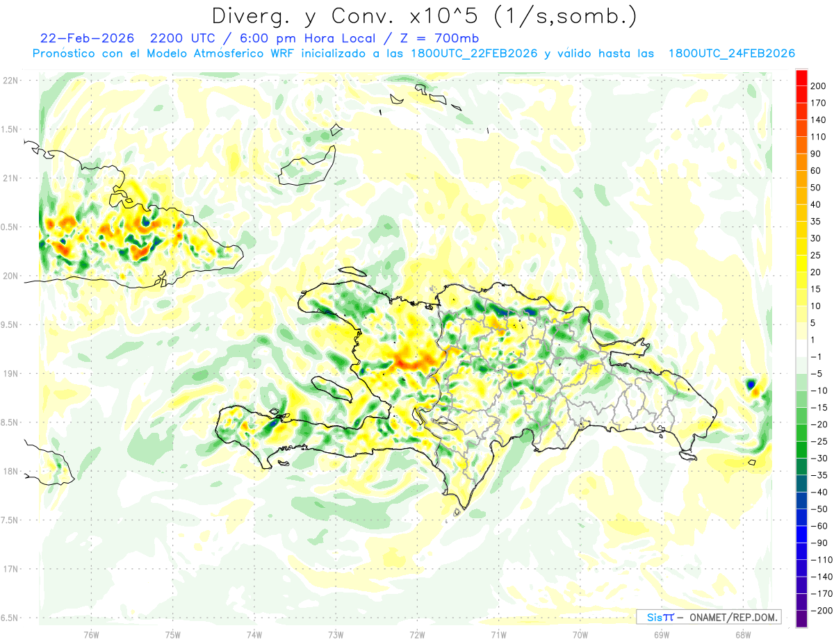Click the 70W longitude label
Image resolution: width=834 pixels, height=644 pixels.
[x=580, y=635]
